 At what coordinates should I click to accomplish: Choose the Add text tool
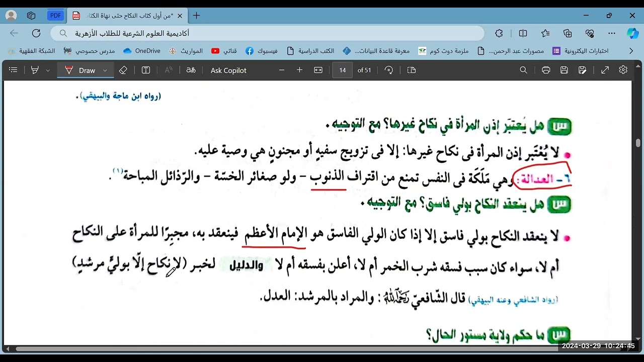146,70
